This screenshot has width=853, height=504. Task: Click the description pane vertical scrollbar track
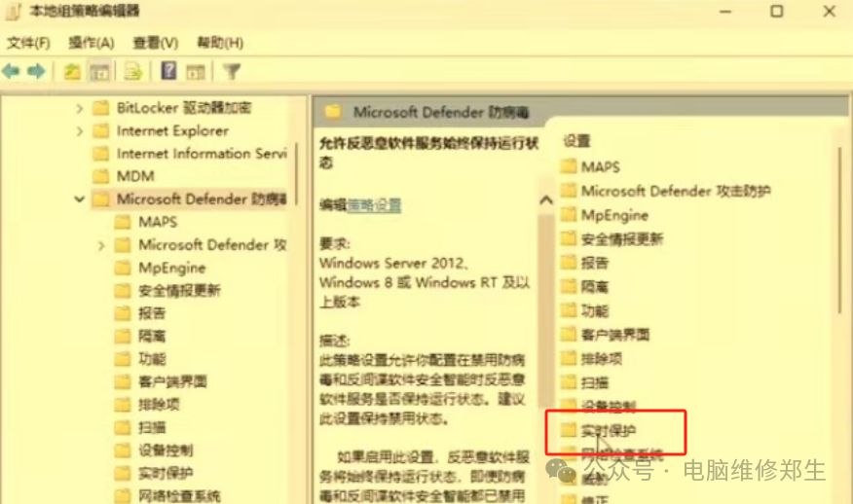[546, 310]
